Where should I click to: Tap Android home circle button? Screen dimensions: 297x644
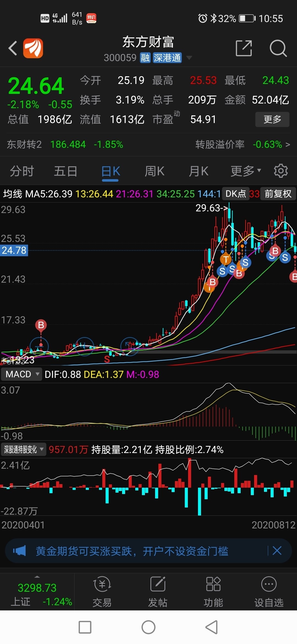pyautogui.click(x=148, y=627)
